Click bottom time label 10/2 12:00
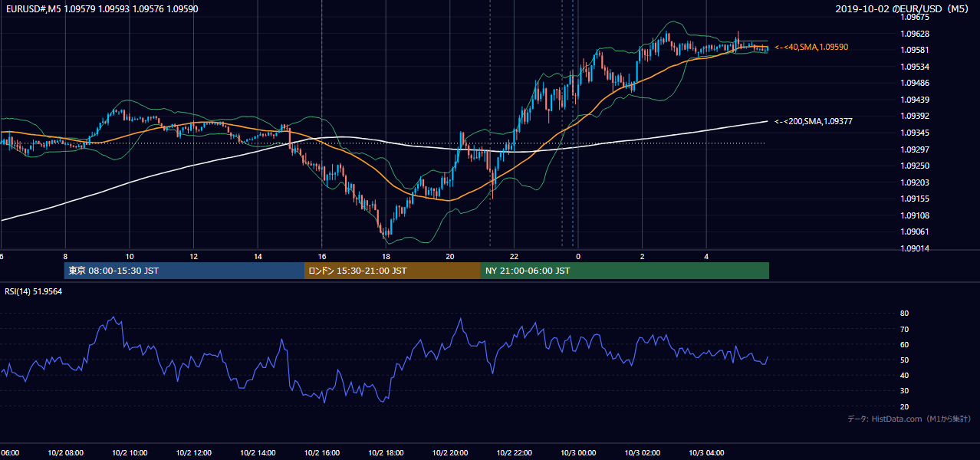The height and width of the screenshot is (460, 980). point(194,453)
